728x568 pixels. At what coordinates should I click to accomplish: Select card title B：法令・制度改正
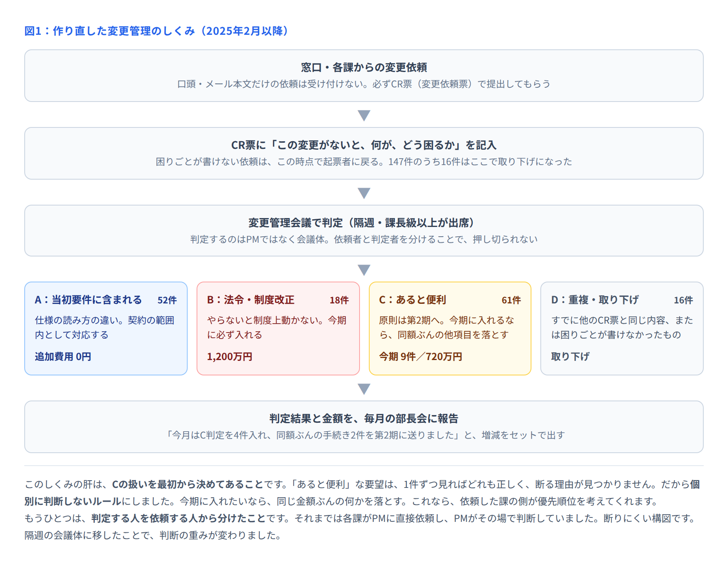click(x=251, y=300)
